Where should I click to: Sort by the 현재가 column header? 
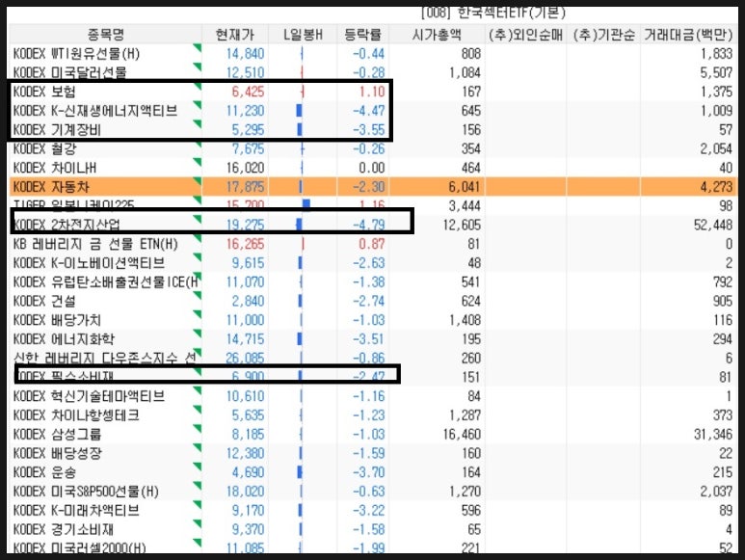(x=235, y=35)
